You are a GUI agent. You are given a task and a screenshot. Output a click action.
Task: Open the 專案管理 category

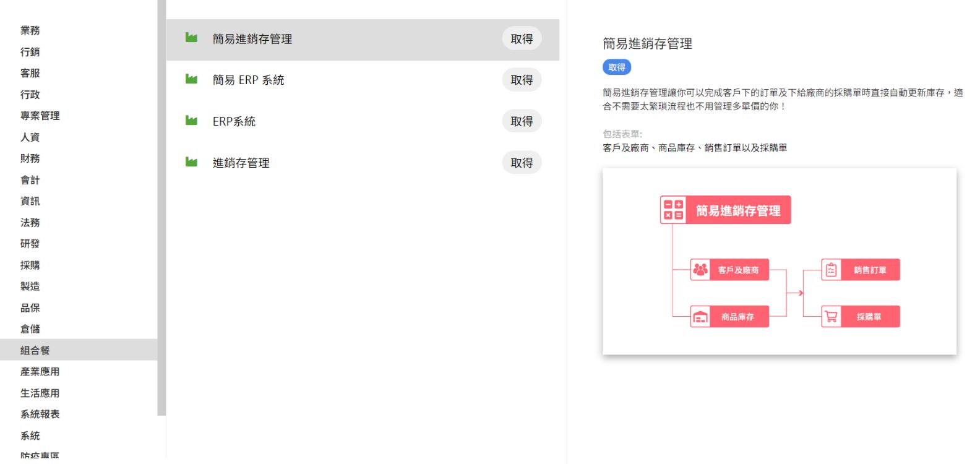coord(40,116)
